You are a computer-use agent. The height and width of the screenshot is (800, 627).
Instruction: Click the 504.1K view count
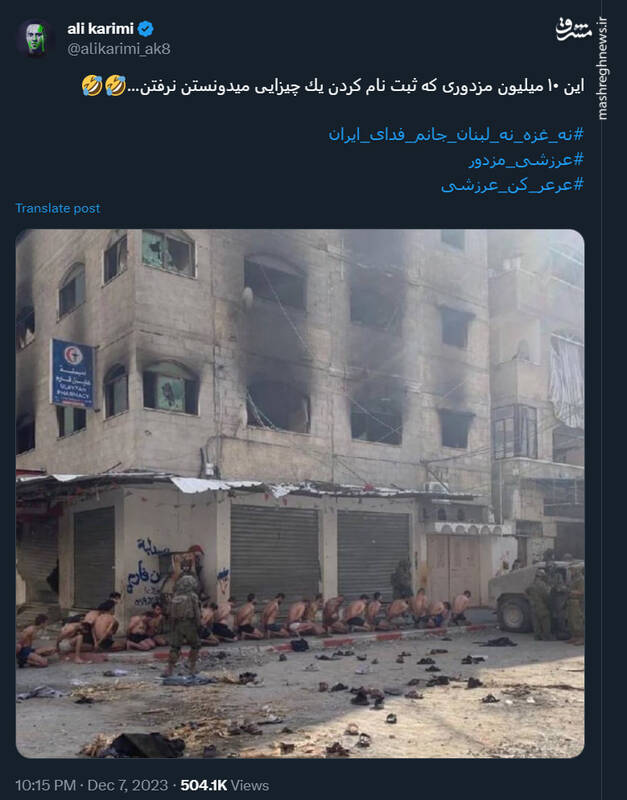(204, 785)
